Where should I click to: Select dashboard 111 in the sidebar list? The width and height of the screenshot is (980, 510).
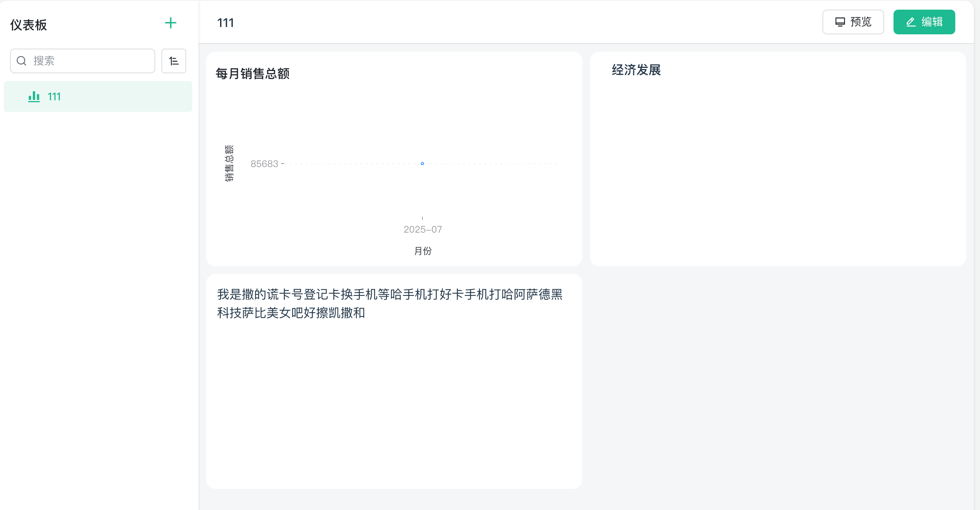coord(98,96)
